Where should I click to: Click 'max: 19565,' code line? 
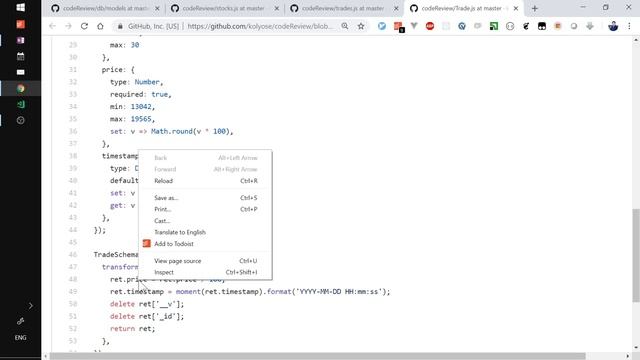(x=132, y=119)
